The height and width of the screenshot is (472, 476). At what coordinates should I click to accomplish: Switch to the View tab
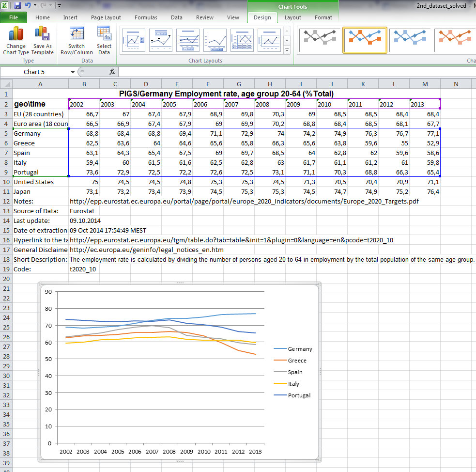(233, 17)
